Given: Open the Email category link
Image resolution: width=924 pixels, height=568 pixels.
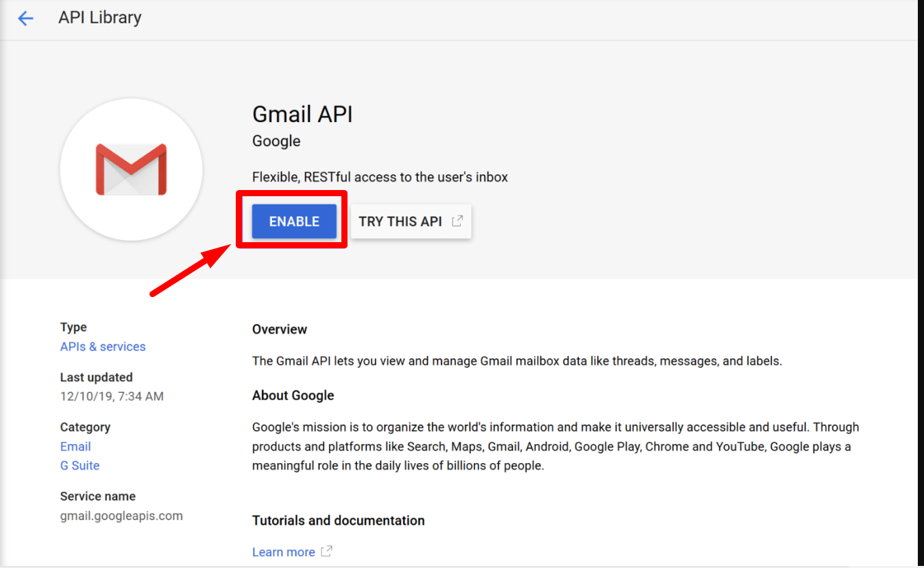Looking at the screenshot, I should pos(75,446).
